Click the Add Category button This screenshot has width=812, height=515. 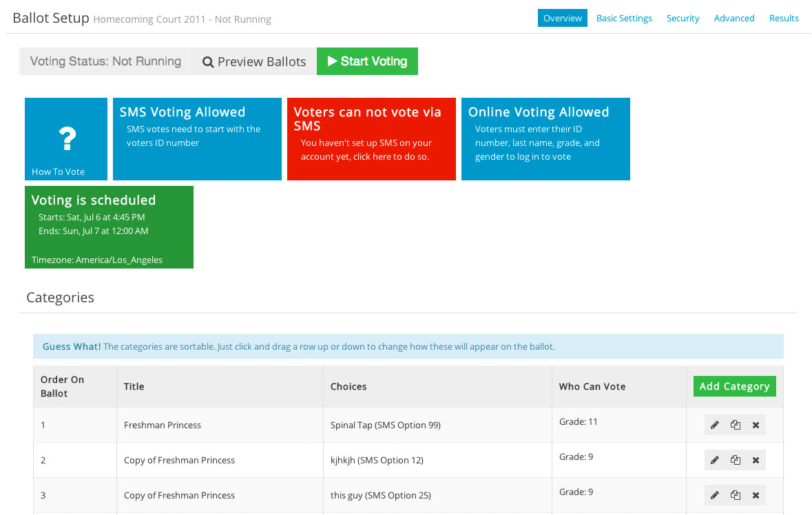coord(734,386)
